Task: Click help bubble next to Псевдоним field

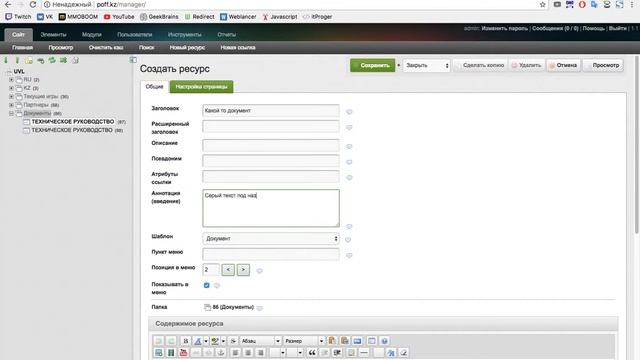Action: tap(349, 162)
